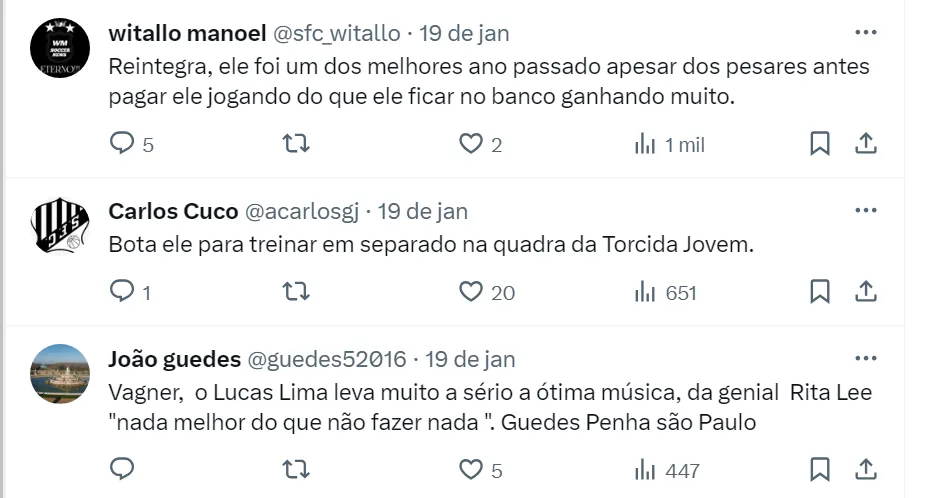Like the tweet by witallo manoel
942x498 pixels.
pos(471,145)
